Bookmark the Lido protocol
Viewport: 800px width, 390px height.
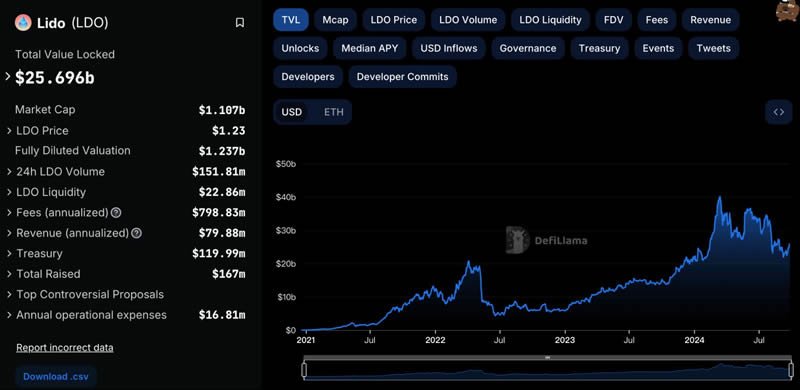pyautogui.click(x=240, y=22)
